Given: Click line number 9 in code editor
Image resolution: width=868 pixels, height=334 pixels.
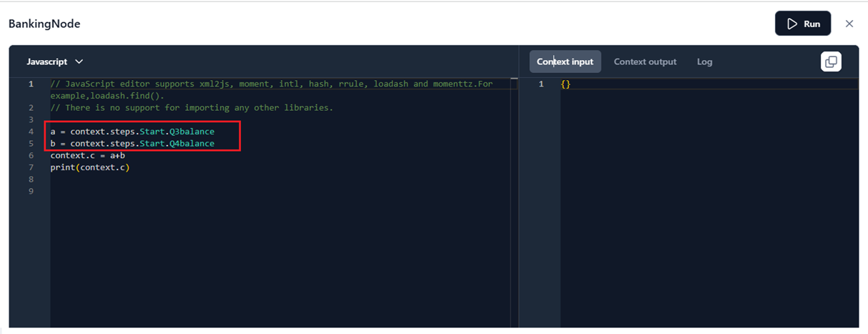Looking at the screenshot, I should coord(31,192).
